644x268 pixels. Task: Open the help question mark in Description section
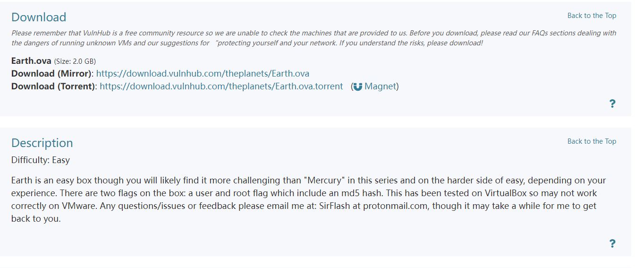coord(612,243)
